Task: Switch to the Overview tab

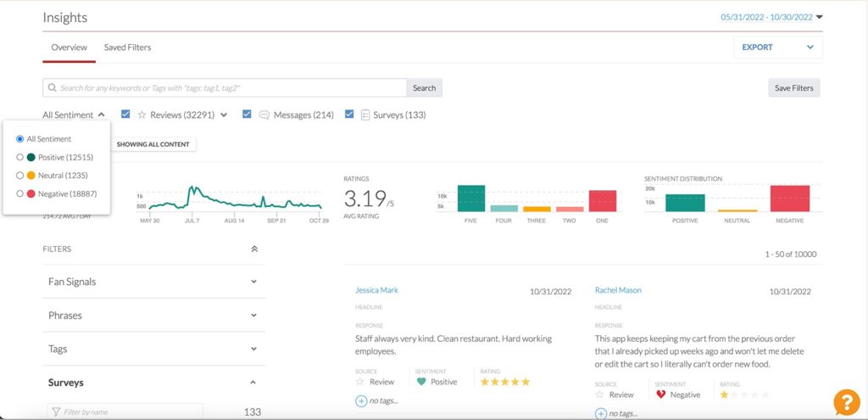Action: [70, 48]
